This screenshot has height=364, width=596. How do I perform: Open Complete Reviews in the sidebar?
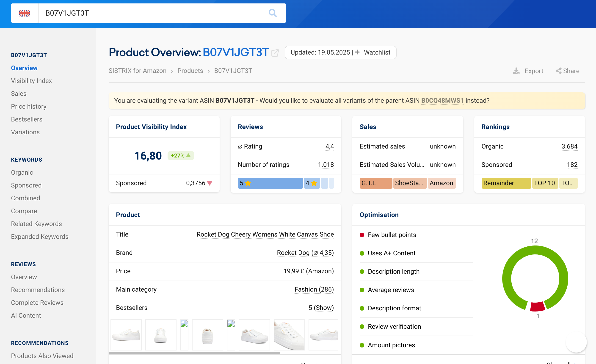point(37,303)
